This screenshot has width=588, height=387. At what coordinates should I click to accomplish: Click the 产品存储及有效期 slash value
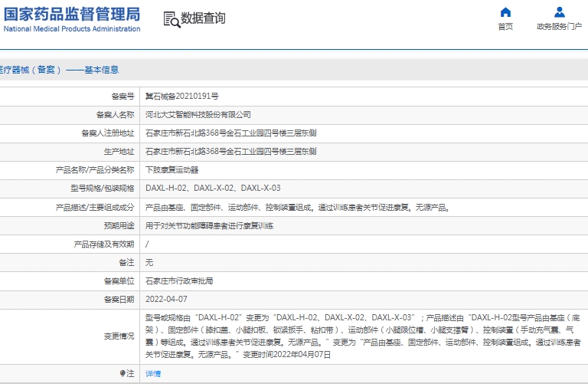click(147, 244)
